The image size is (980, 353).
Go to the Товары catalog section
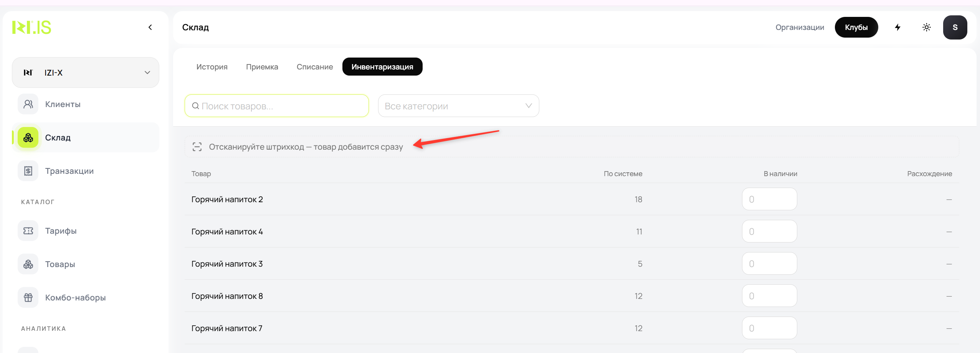pyautogui.click(x=86, y=264)
